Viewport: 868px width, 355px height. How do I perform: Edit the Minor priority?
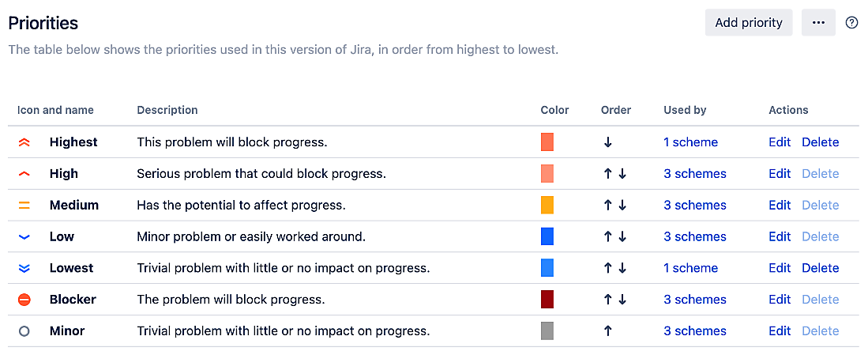(x=780, y=331)
